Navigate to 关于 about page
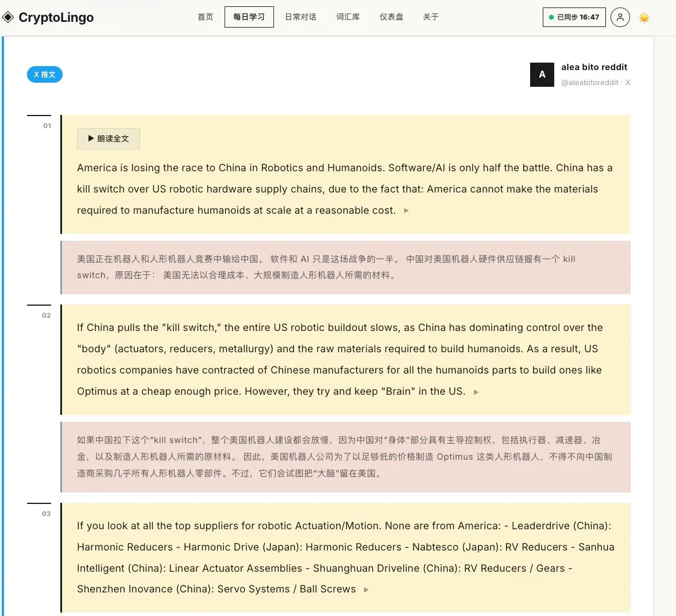This screenshot has height=616, width=676. 431,17
